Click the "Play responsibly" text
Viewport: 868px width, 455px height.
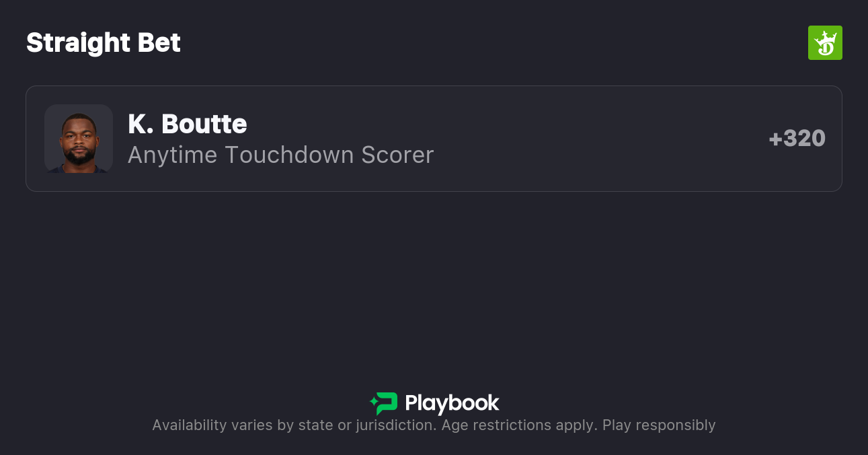pyautogui.click(x=659, y=425)
